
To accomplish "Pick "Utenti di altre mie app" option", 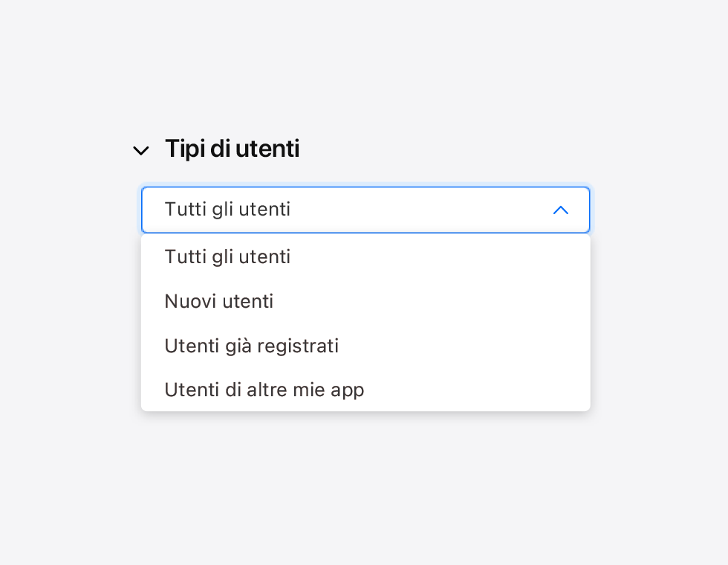I will (264, 390).
